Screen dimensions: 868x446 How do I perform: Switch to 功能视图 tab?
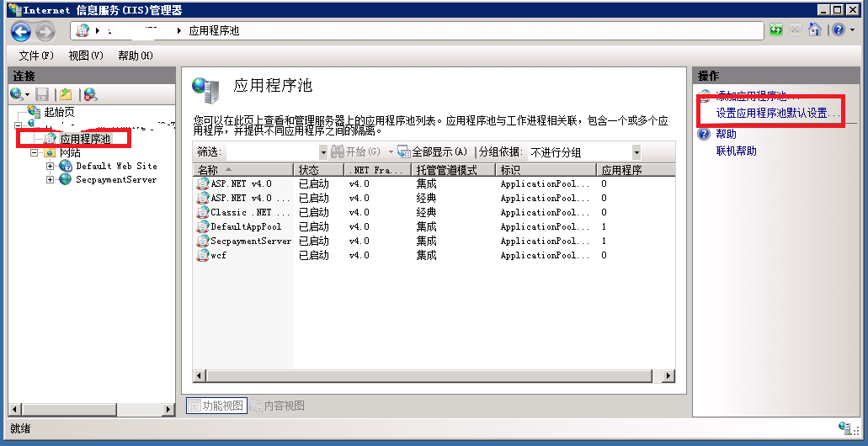216,406
